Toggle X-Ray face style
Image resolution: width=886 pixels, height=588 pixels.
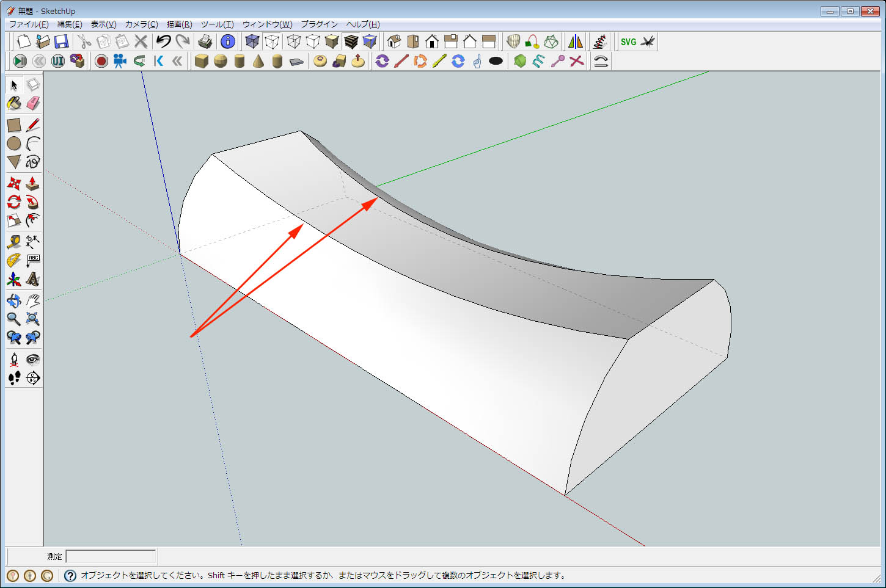252,42
